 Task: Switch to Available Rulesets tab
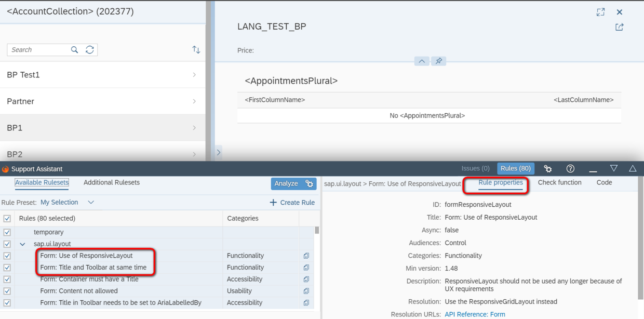click(x=42, y=182)
